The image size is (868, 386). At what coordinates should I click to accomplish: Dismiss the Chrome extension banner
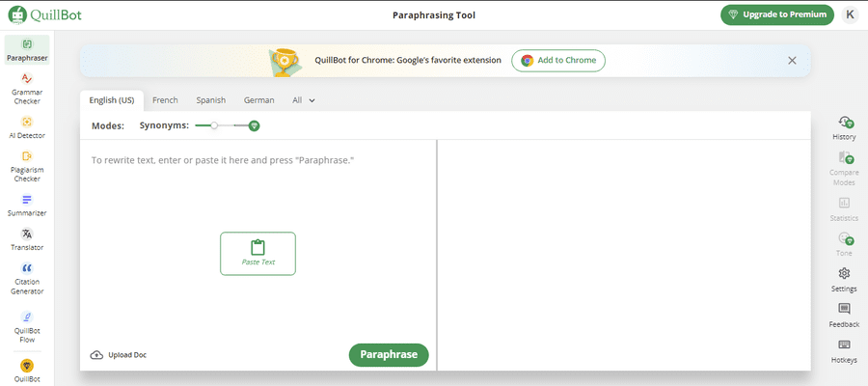pos(792,61)
